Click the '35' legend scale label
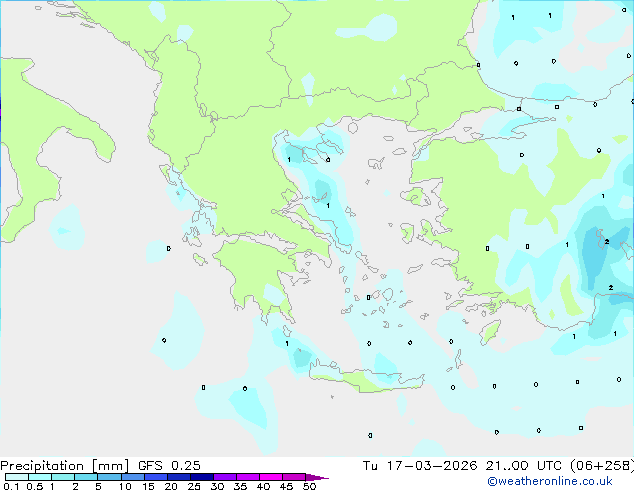634x490 pixels. 240,486
